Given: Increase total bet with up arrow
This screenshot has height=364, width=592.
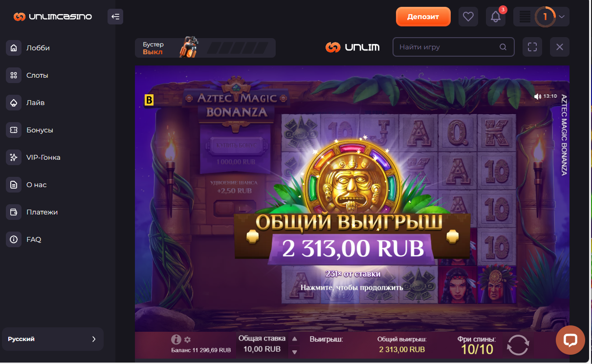Looking at the screenshot, I should [x=294, y=339].
